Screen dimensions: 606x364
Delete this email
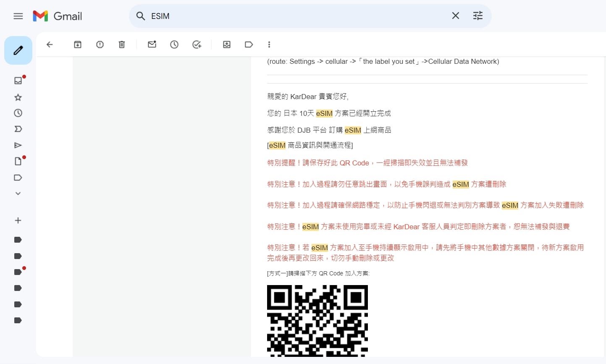pos(122,45)
